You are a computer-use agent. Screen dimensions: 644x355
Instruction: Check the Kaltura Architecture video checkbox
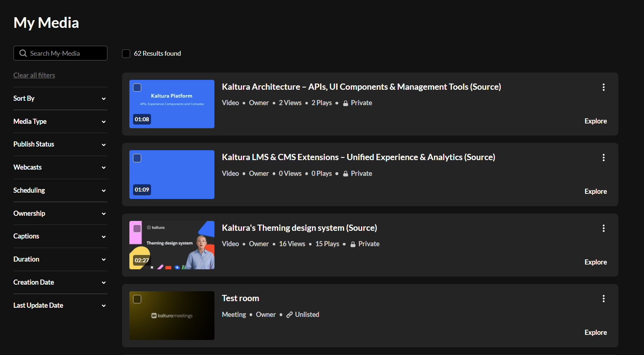tap(137, 88)
